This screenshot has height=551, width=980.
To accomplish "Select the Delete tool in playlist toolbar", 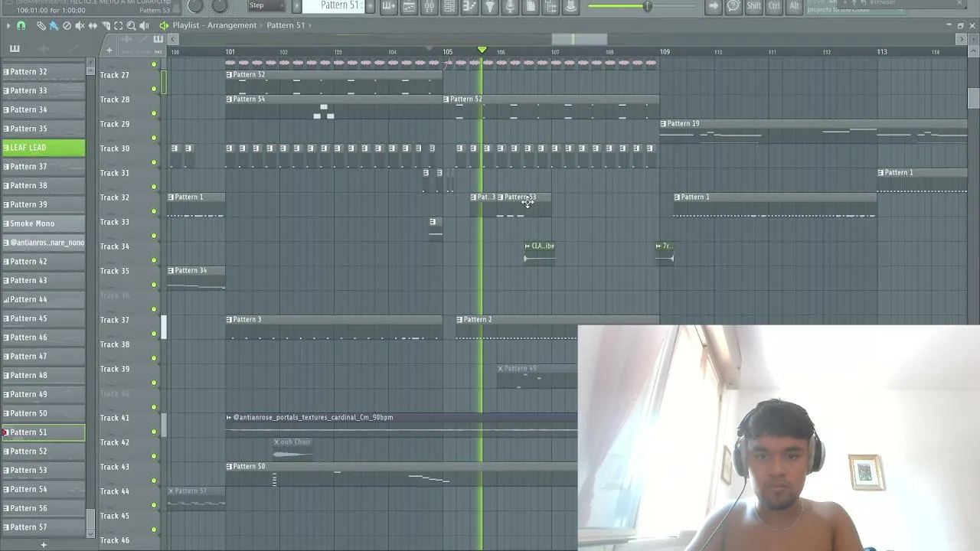I will pos(67,25).
